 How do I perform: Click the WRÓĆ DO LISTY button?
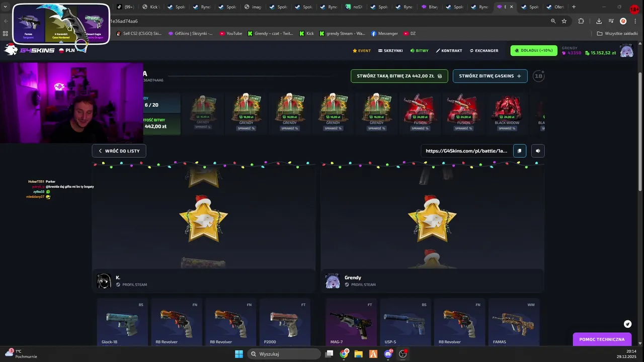point(119,151)
